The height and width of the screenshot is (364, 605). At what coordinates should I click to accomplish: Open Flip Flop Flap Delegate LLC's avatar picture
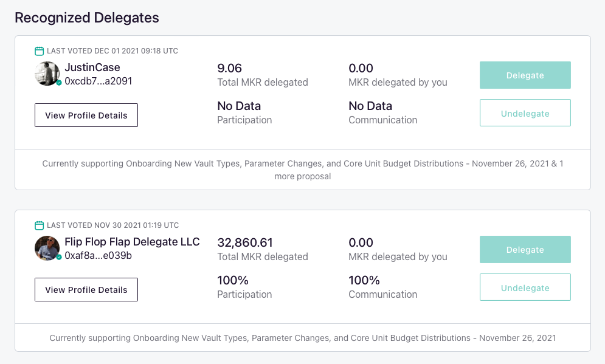pos(47,248)
